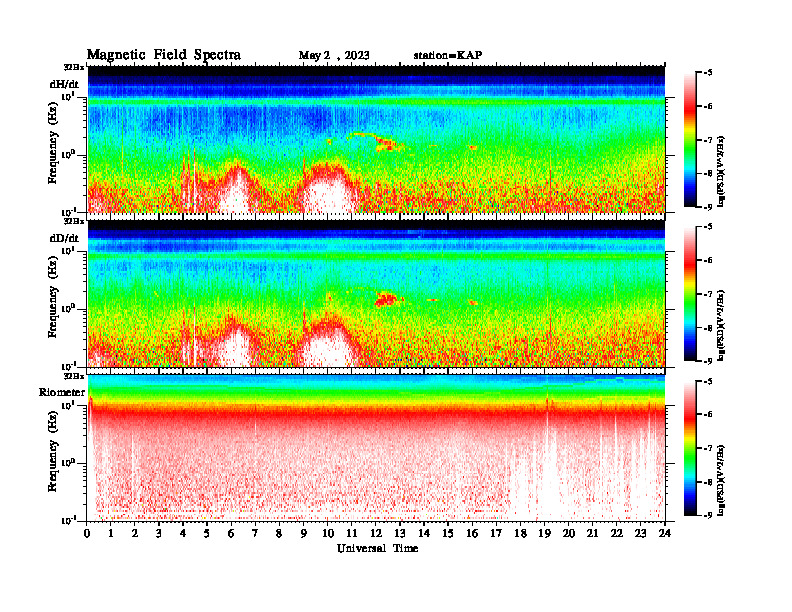The height and width of the screenshot is (612, 792).
Task: Select the "dD/dt" panel label
Action: tap(64, 238)
